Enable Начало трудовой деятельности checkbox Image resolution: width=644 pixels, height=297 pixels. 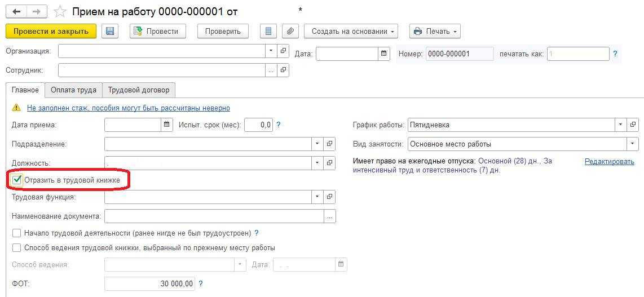(x=17, y=233)
